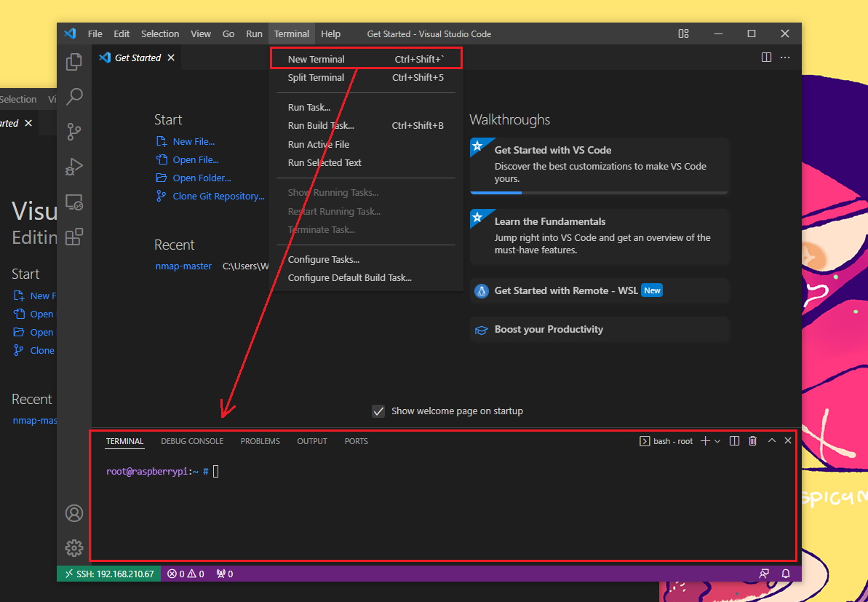The image size is (868, 602).
Task: Switch to the OUTPUT tab
Action: pyautogui.click(x=312, y=441)
